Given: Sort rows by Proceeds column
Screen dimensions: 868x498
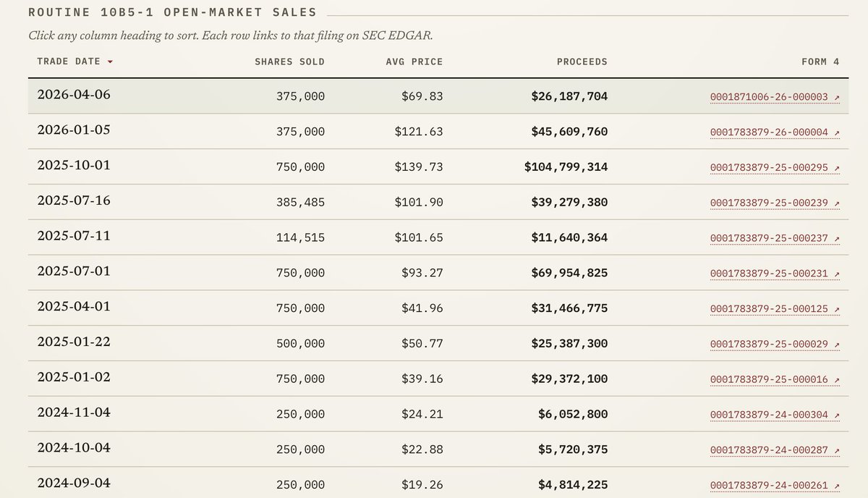Looking at the screenshot, I should tap(582, 62).
